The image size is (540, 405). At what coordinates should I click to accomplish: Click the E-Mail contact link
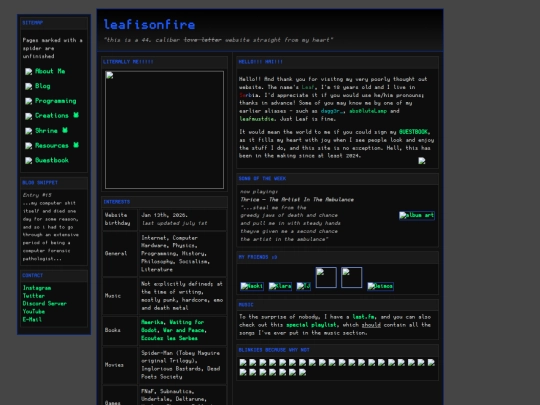32,320
